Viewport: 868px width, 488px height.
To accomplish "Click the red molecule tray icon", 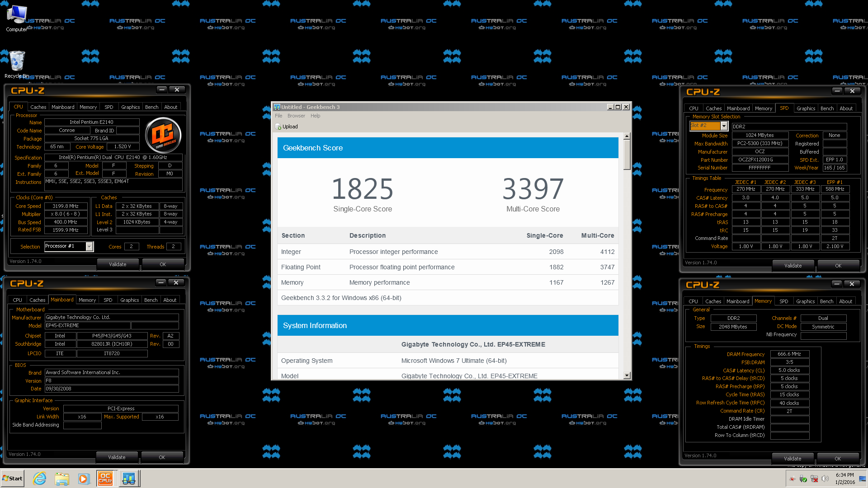I will (793, 479).
